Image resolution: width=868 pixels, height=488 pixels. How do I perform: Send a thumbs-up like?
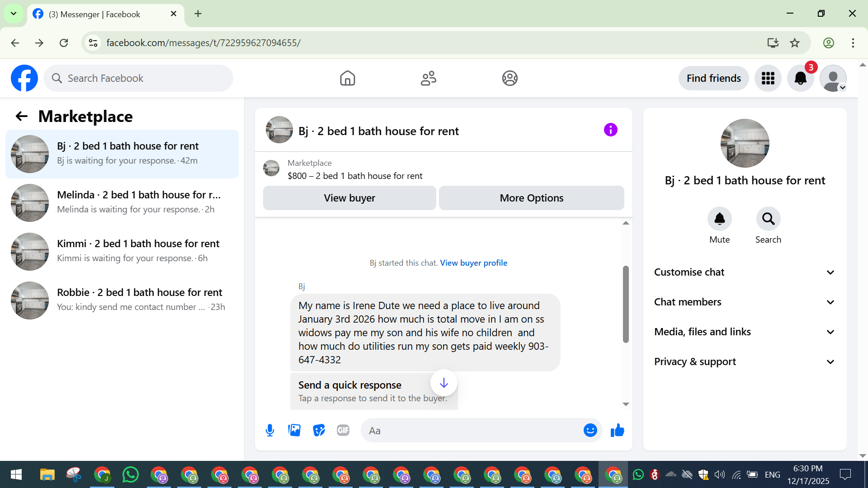[x=617, y=431]
